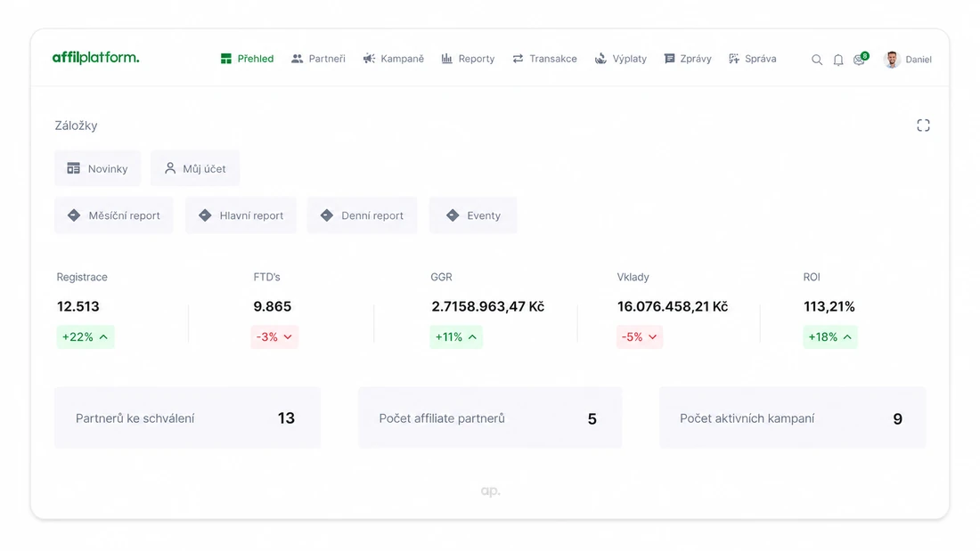Image resolution: width=980 pixels, height=551 pixels.
Task: Click the GGR label
Action: [x=441, y=277]
